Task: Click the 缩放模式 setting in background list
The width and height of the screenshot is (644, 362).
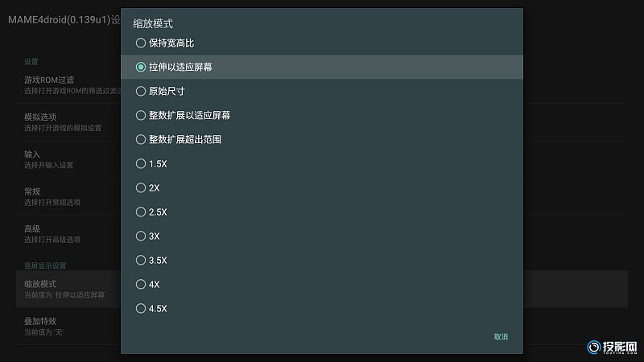Action: 68,289
